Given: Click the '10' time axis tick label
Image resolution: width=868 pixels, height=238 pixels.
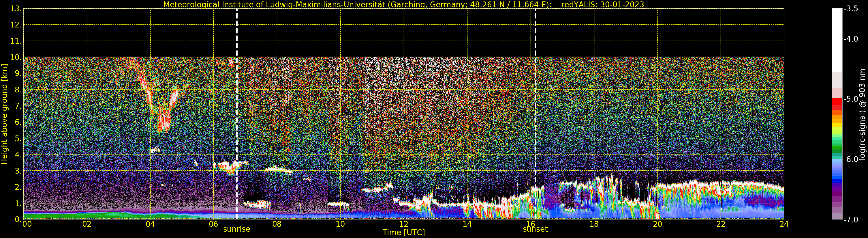Looking at the screenshot, I should click(340, 224).
